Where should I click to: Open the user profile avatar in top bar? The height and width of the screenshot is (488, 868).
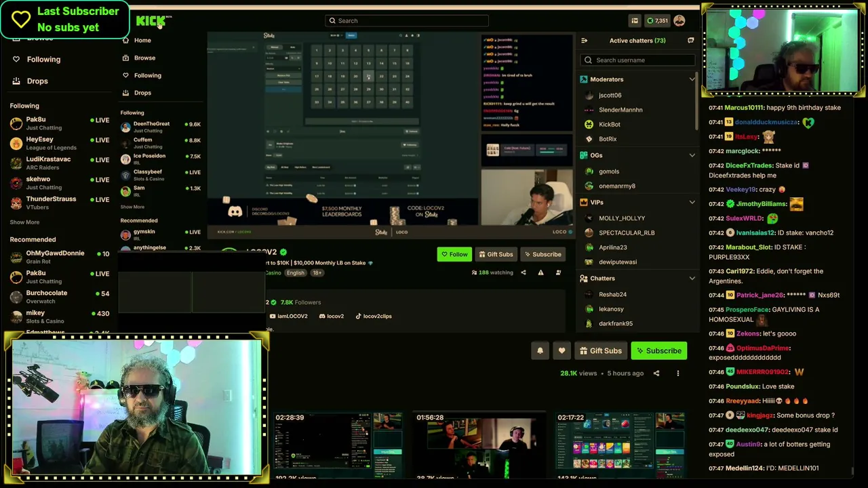pos(679,20)
